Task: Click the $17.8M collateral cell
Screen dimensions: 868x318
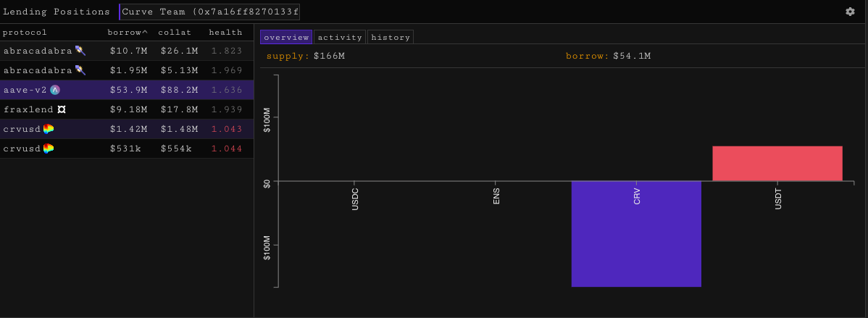Action: [180, 109]
